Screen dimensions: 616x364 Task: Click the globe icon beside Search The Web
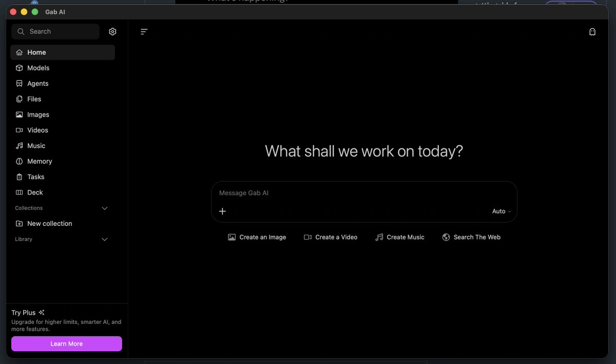(446, 237)
